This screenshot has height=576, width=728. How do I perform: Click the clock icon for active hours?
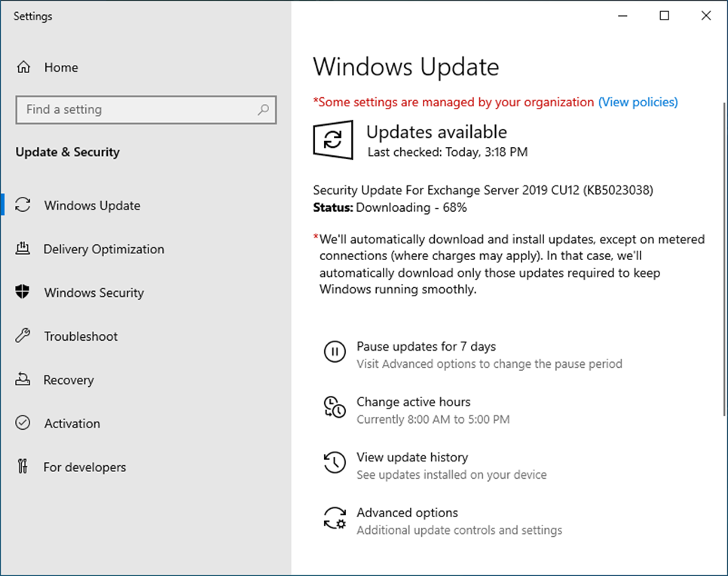(335, 407)
